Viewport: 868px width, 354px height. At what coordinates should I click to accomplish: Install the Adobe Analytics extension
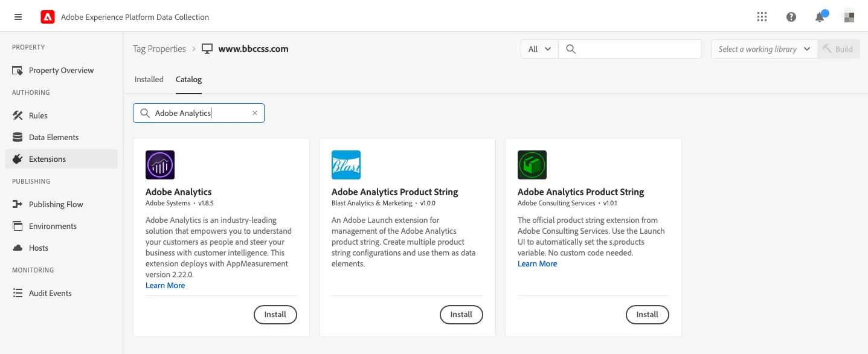pyautogui.click(x=275, y=315)
